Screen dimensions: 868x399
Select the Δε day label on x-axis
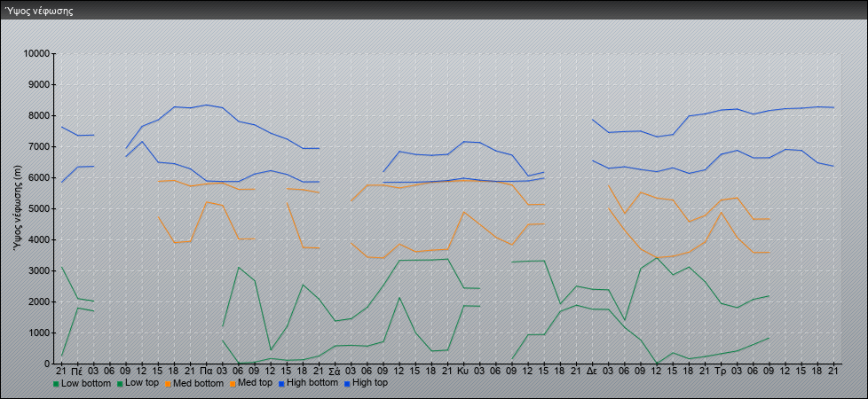pyautogui.click(x=591, y=370)
